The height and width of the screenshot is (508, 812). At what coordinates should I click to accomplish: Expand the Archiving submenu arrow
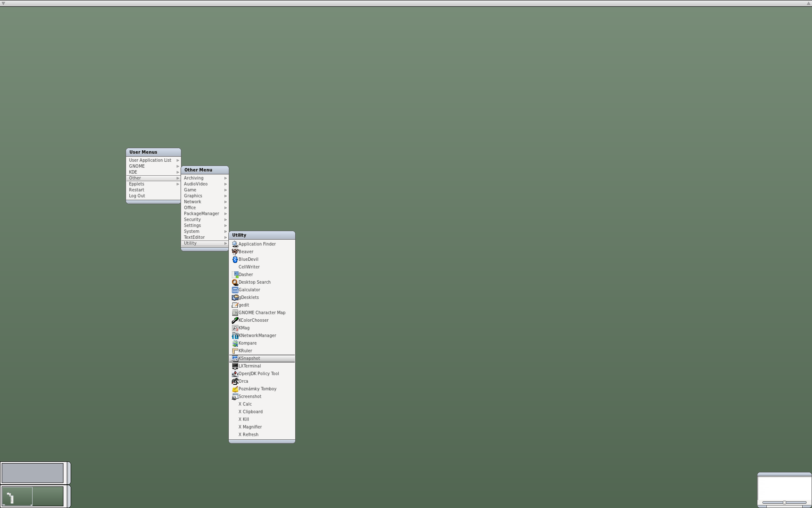tap(225, 178)
